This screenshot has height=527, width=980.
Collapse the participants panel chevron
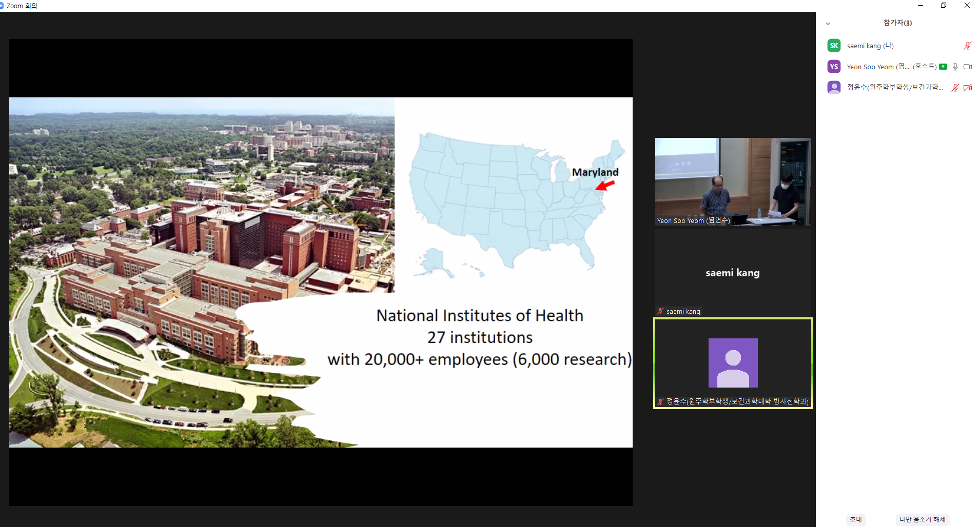point(828,24)
